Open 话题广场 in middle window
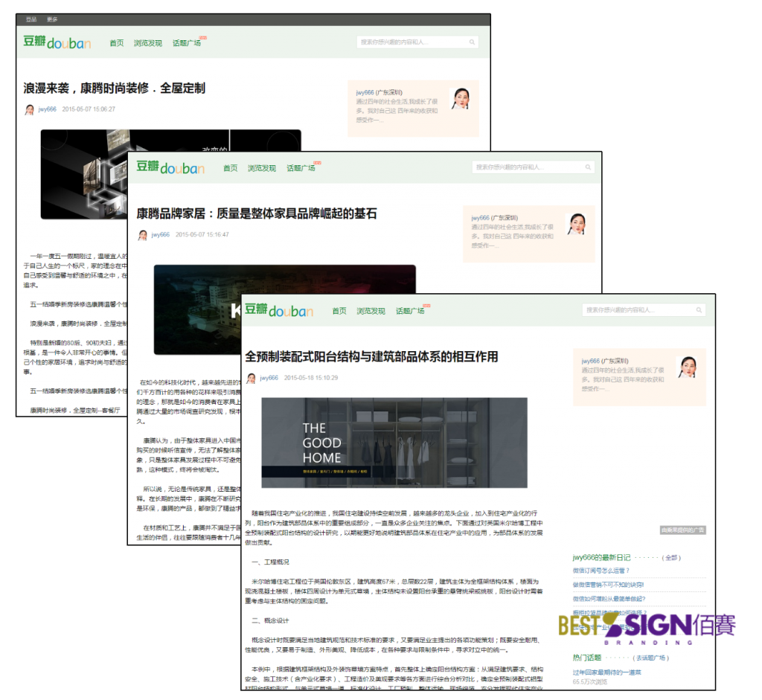This screenshot has height=700, width=762. 301,168
